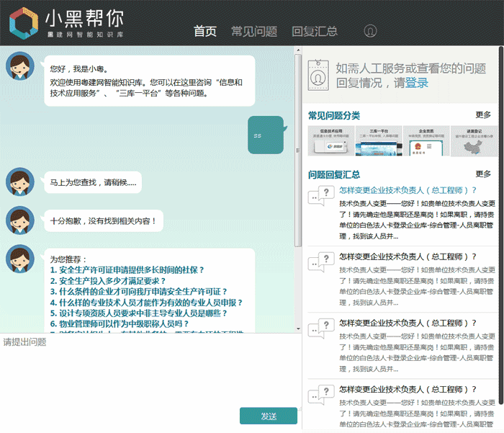Click the 为您推荐 label
504x433 pixels.
coord(68,259)
